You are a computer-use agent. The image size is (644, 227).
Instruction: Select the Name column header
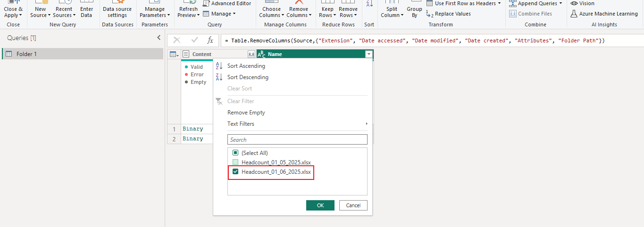(x=315, y=54)
